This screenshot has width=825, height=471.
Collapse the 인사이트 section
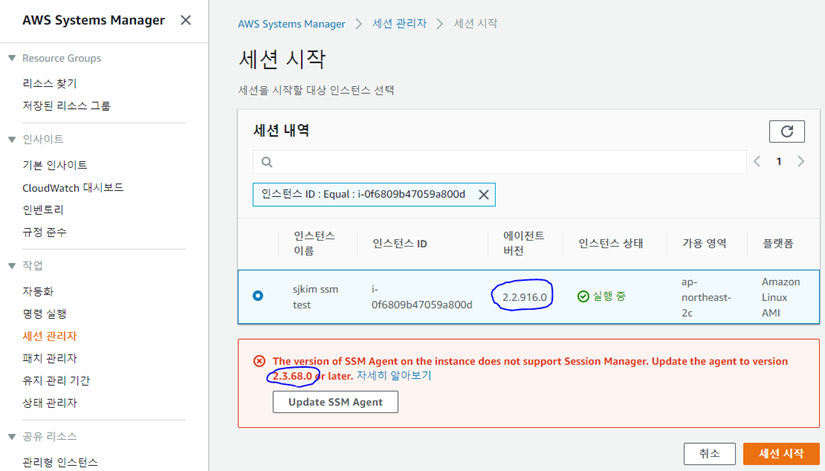12,139
